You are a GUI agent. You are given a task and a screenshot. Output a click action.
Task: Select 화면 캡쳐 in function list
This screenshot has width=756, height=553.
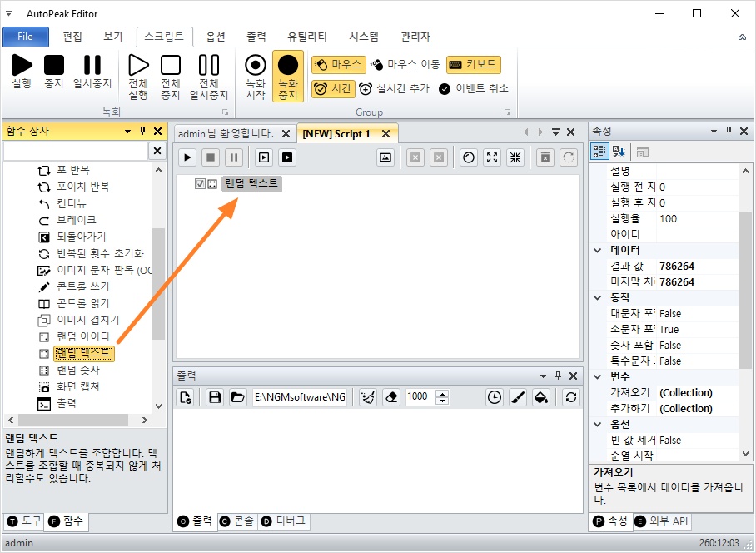coord(78,386)
